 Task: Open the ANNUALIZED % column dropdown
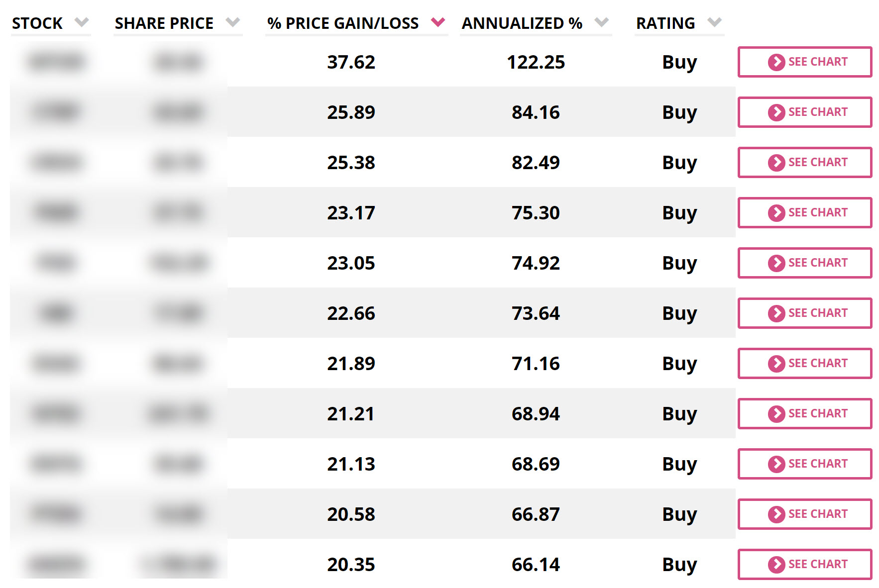click(x=602, y=22)
